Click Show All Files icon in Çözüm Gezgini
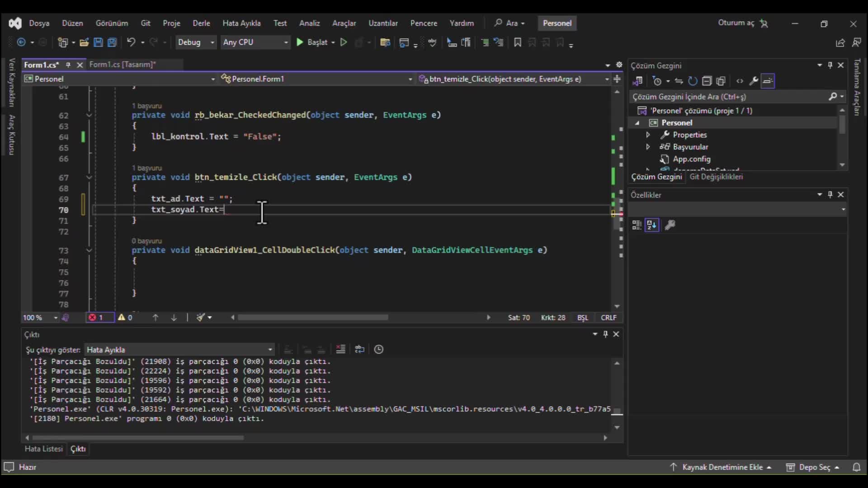 (x=721, y=81)
